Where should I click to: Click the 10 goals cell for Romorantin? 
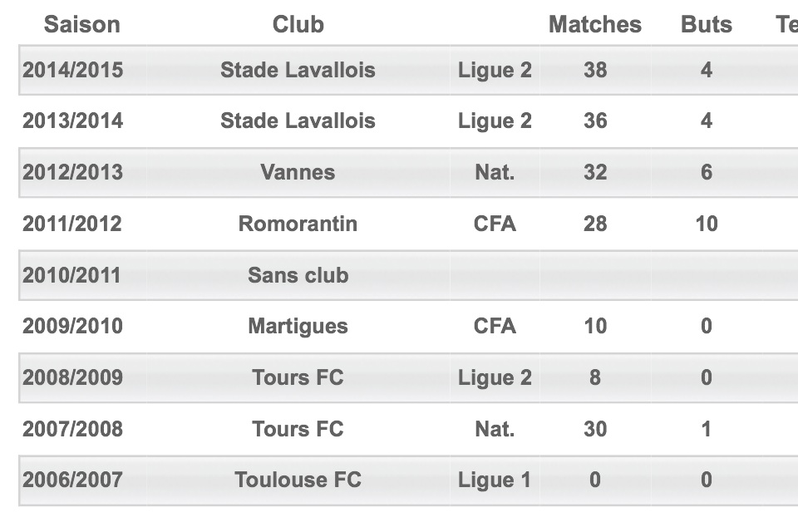tap(707, 224)
